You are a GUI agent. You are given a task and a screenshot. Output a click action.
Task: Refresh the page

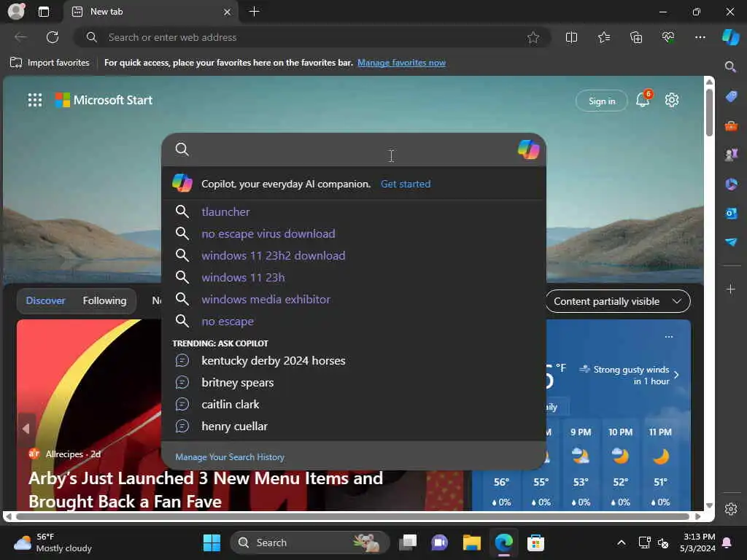[53, 37]
